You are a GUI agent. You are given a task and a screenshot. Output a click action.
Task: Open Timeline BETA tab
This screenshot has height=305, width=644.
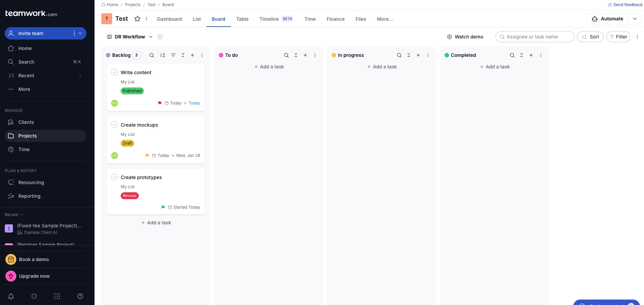click(x=276, y=19)
